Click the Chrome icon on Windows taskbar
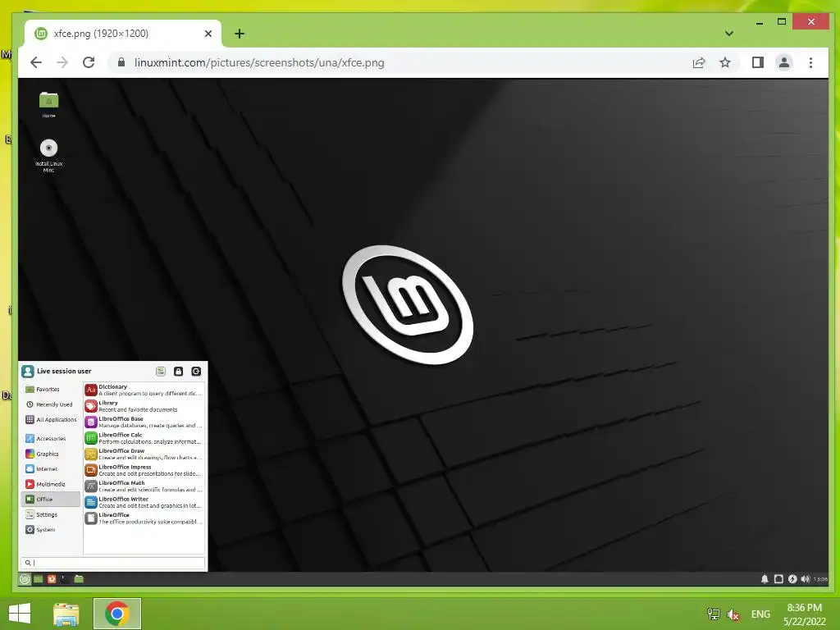The width and height of the screenshot is (840, 630). (x=117, y=614)
